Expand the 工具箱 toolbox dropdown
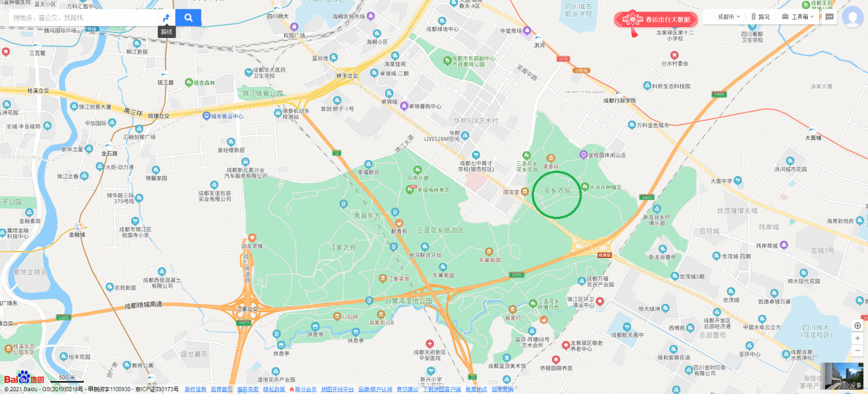The height and width of the screenshot is (394, 868). [x=798, y=17]
